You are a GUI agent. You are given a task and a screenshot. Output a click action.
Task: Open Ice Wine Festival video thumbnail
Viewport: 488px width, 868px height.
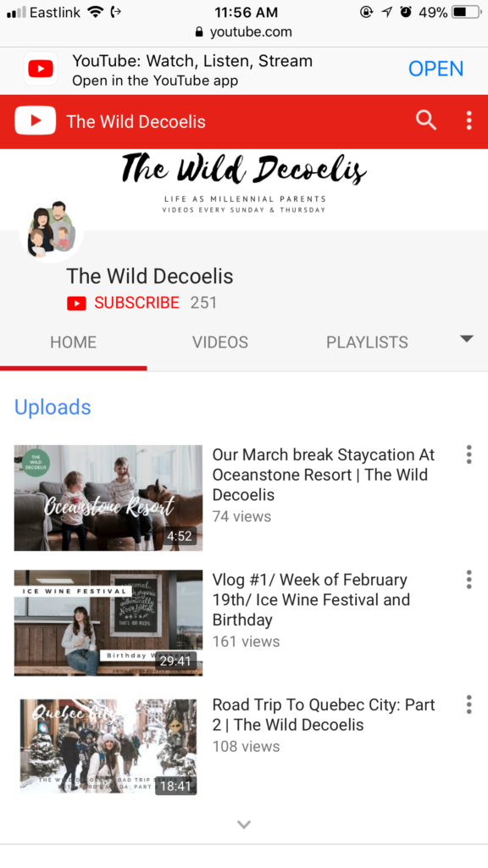tap(108, 623)
